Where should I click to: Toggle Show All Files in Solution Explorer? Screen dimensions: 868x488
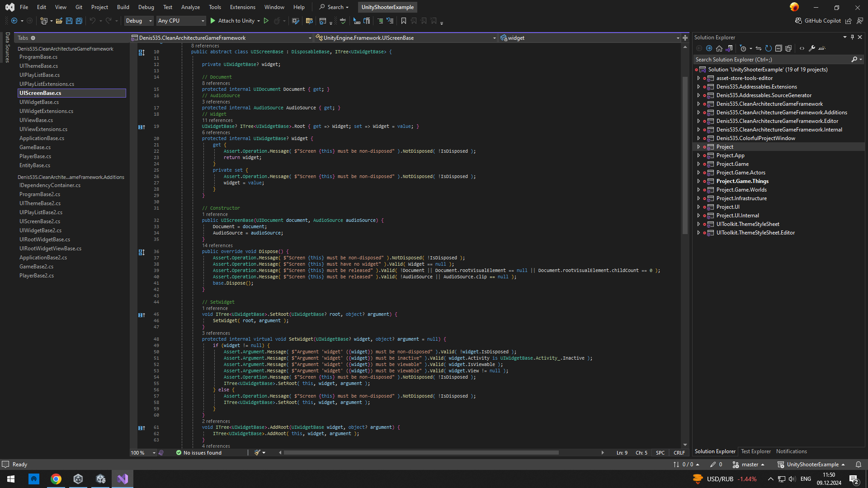(x=789, y=48)
